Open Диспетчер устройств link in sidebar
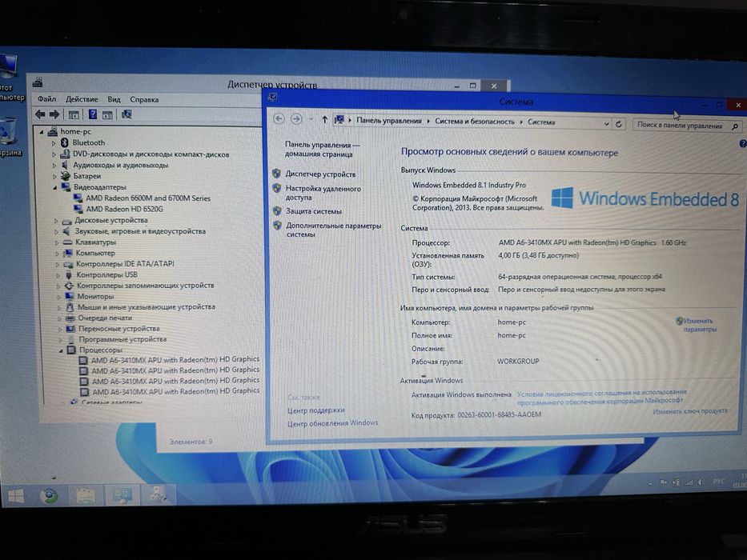 coord(320,174)
